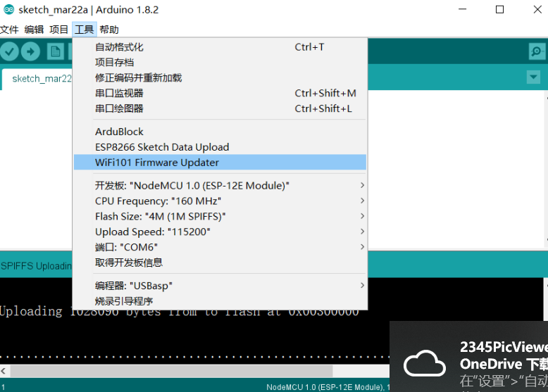Open the 帮助 menu
The width and height of the screenshot is (548, 392).
(x=109, y=30)
